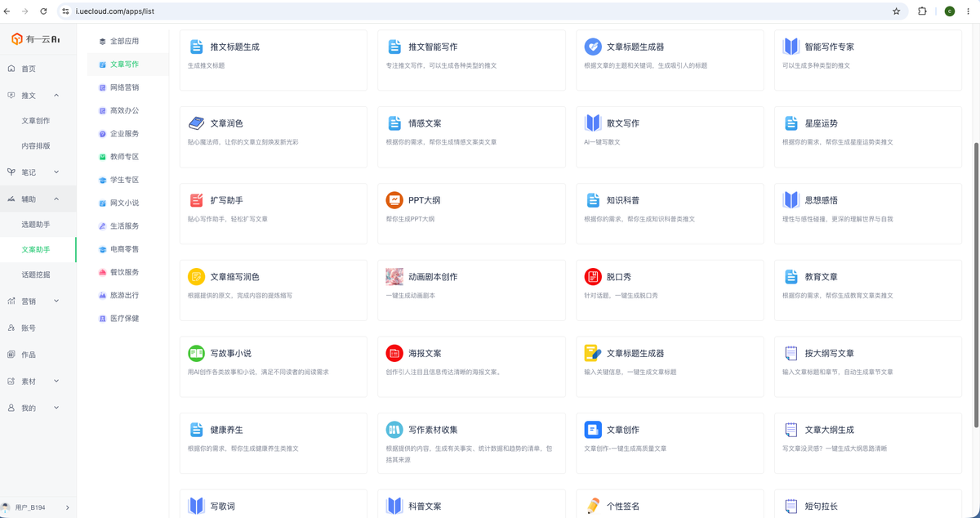980x518 pixels.
Task: Click the 写作素材收集 icon
Action: pos(394,430)
